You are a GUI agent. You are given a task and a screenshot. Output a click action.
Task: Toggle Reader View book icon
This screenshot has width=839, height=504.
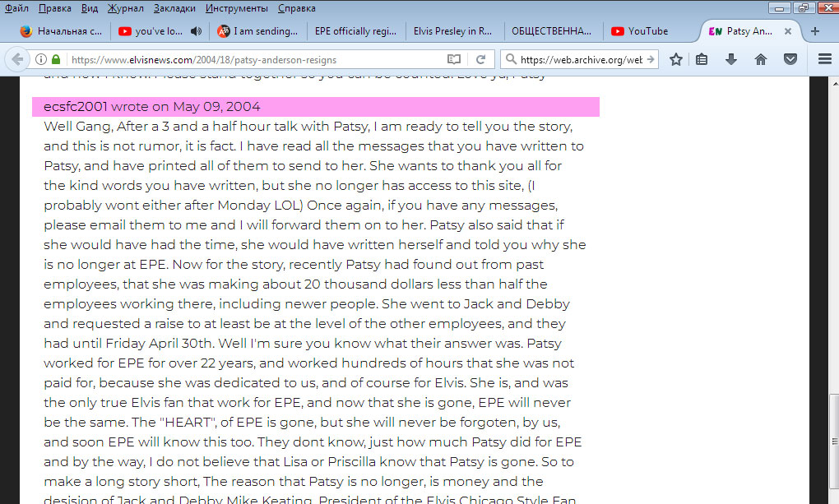pyautogui.click(x=454, y=59)
